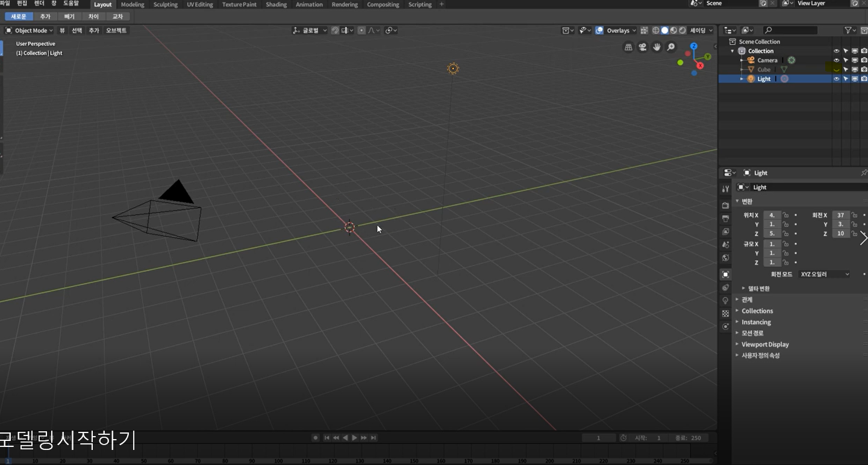
Task: Switch to the Shading workspace tab
Action: tap(276, 4)
